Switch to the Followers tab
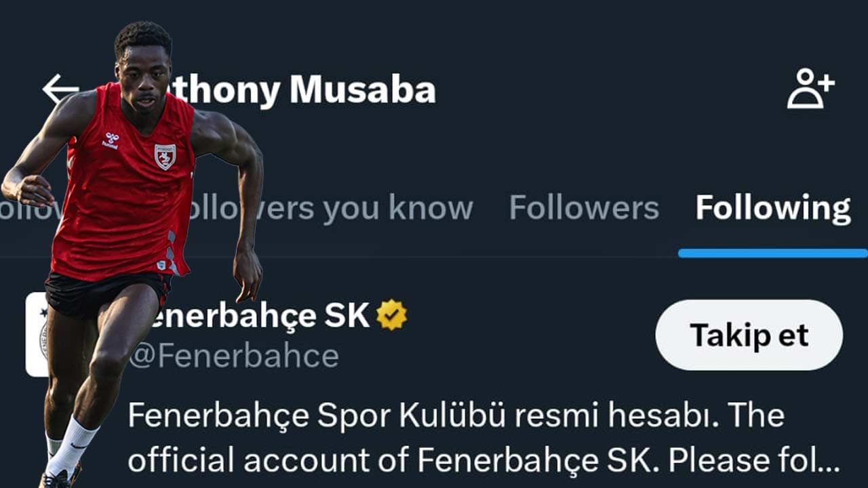Image resolution: width=868 pixels, height=488 pixels. [584, 208]
